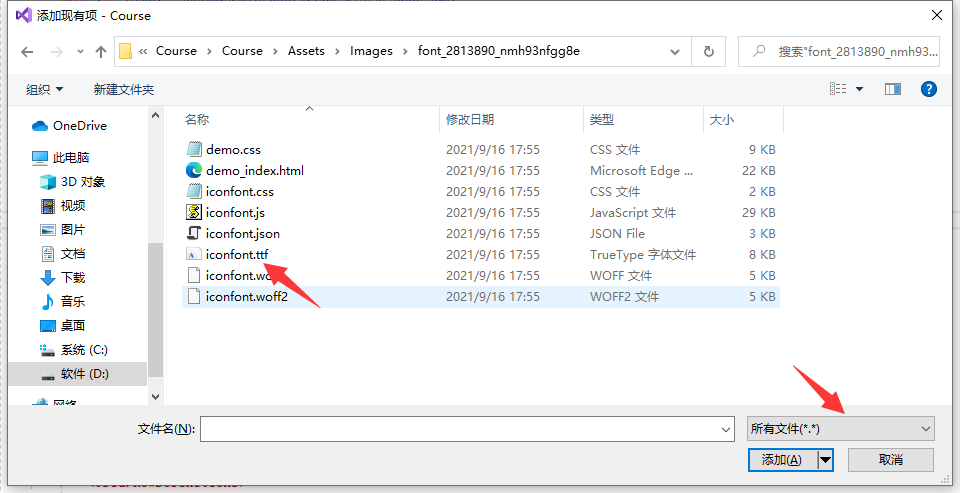
Task: Click the JavaScript 文件 type cell
Action: [x=633, y=213]
